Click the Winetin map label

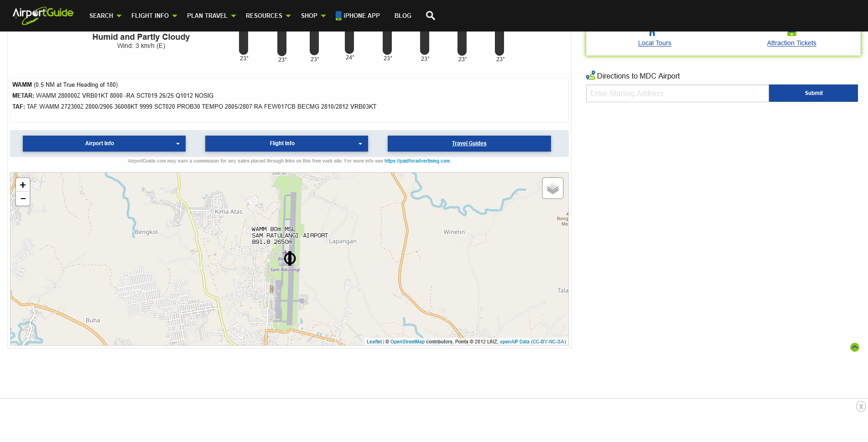click(454, 232)
